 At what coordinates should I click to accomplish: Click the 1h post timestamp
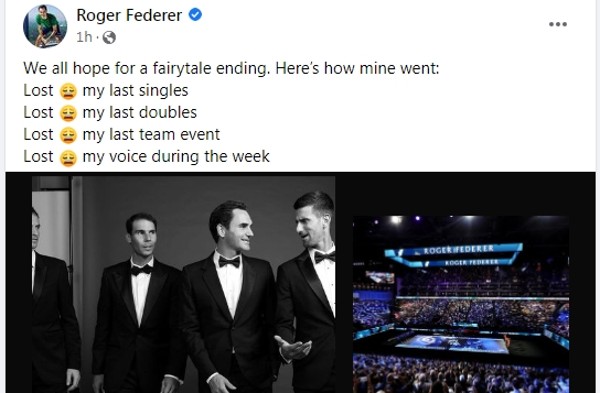tap(84, 37)
